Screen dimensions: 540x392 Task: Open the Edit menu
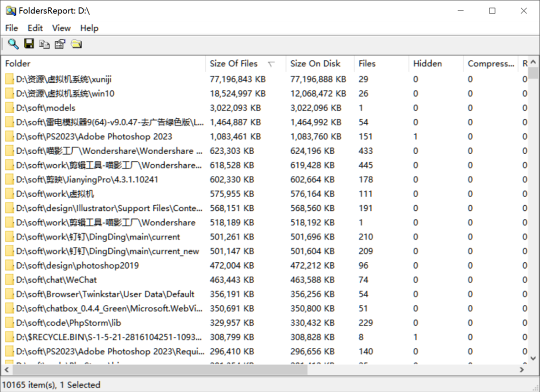pyautogui.click(x=35, y=28)
